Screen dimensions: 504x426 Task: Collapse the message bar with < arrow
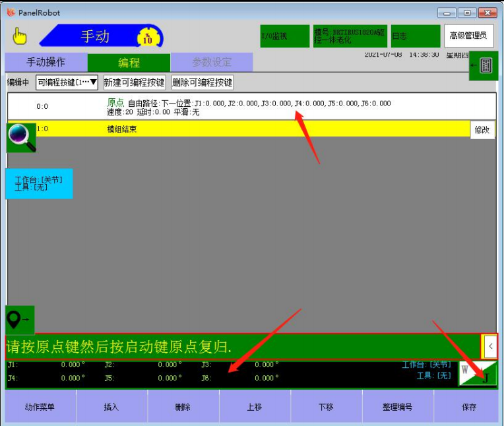coord(490,346)
